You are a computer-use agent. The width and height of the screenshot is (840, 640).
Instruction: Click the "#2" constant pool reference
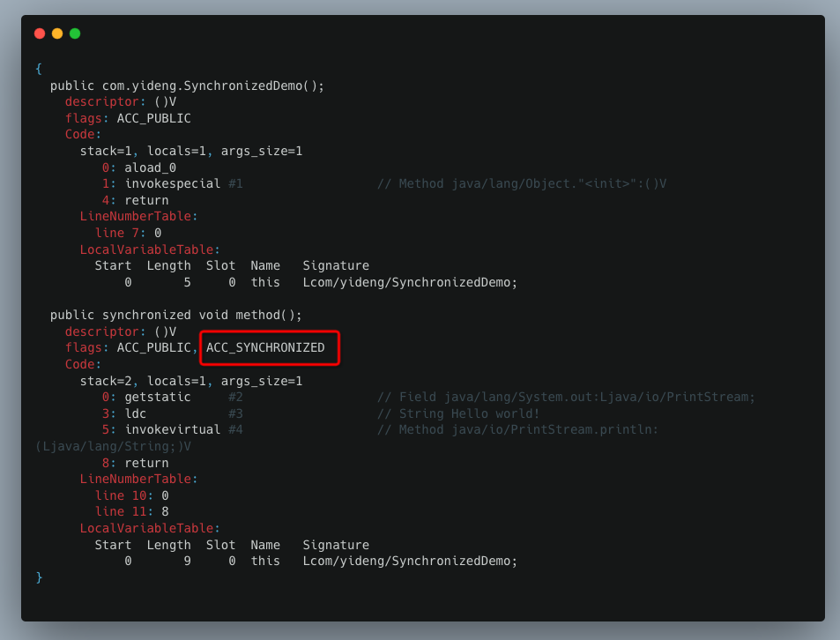[235, 397]
